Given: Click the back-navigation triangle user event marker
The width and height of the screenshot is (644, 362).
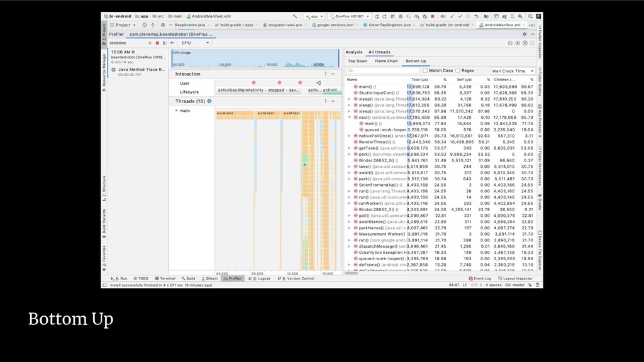Looking at the screenshot, I should pyautogui.click(x=318, y=83).
